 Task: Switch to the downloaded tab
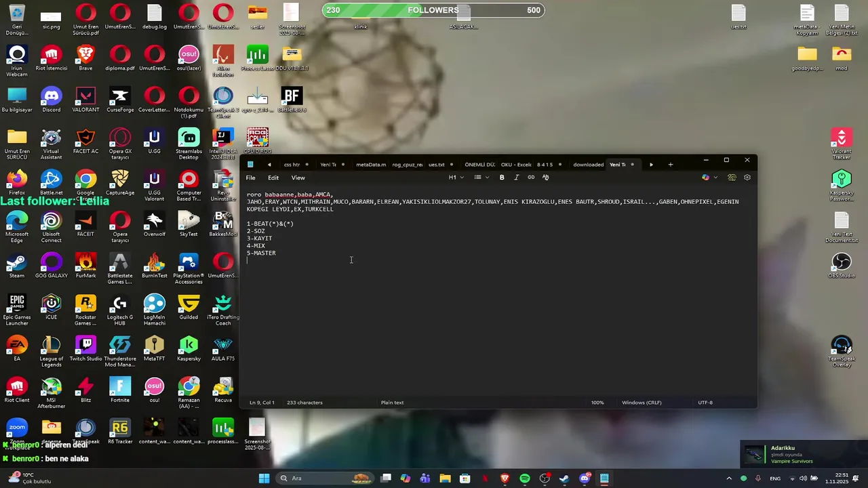point(588,165)
